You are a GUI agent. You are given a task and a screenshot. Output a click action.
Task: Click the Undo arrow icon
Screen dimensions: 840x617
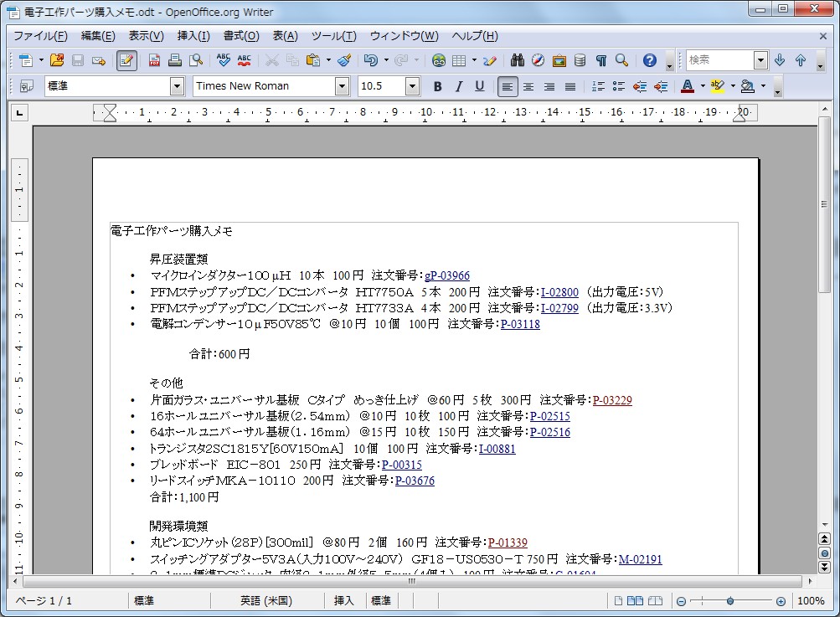[x=371, y=60]
